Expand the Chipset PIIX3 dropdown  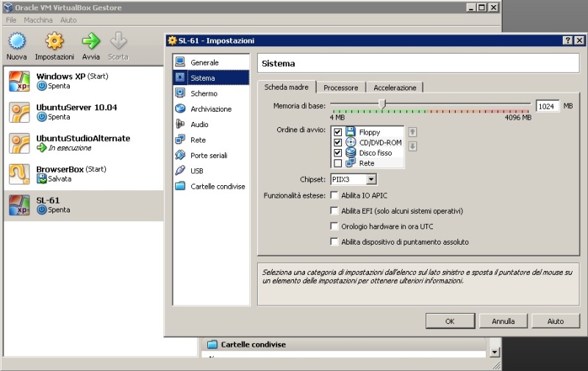click(x=371, y=179)
